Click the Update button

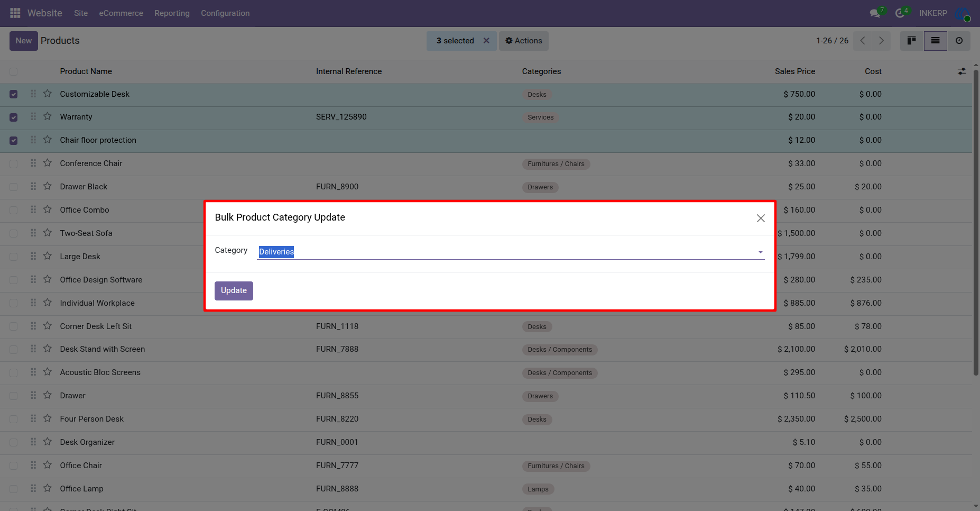point(234,290)
